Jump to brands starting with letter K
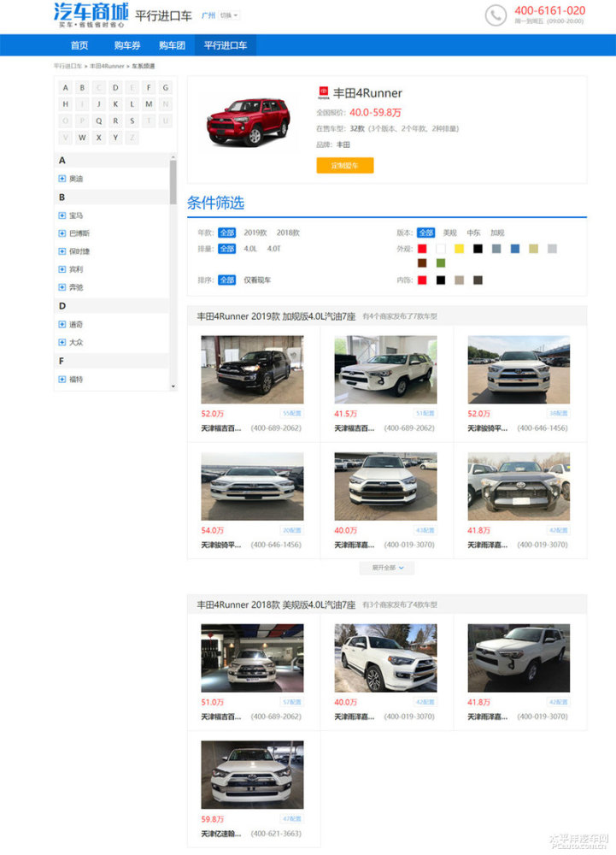The width and height of the screenshot is (616, 855). 115,104
